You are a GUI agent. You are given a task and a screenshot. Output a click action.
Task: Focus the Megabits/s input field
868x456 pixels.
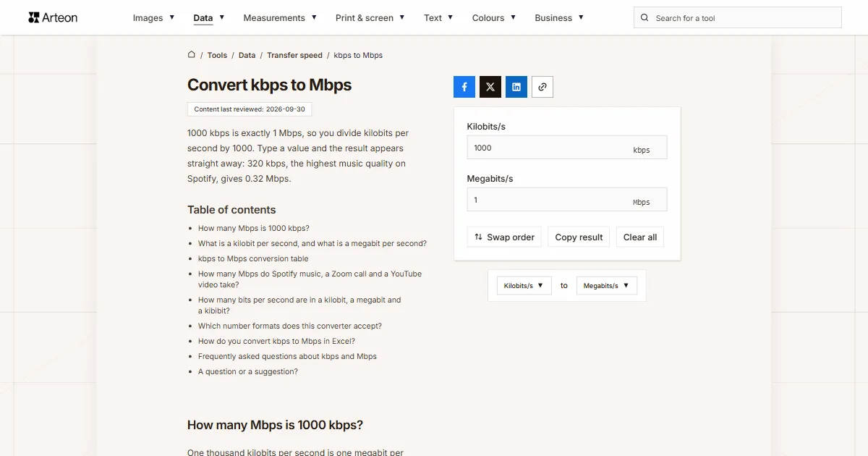[567, 200]
